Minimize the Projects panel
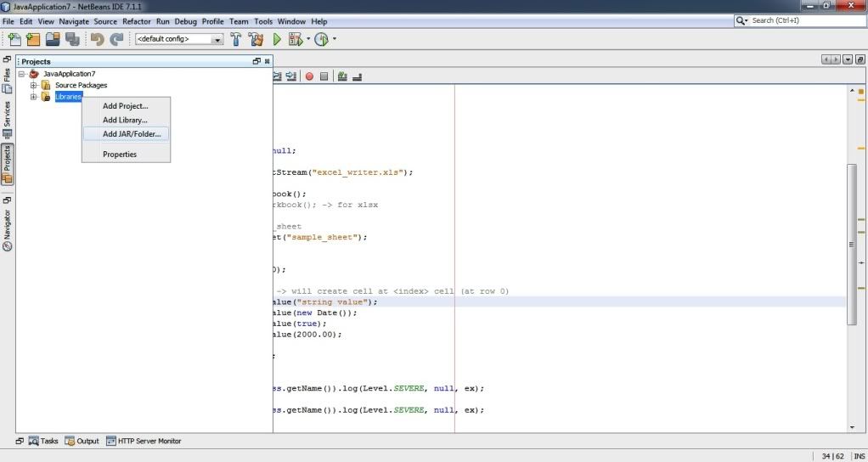 click(x=256, y=61)
